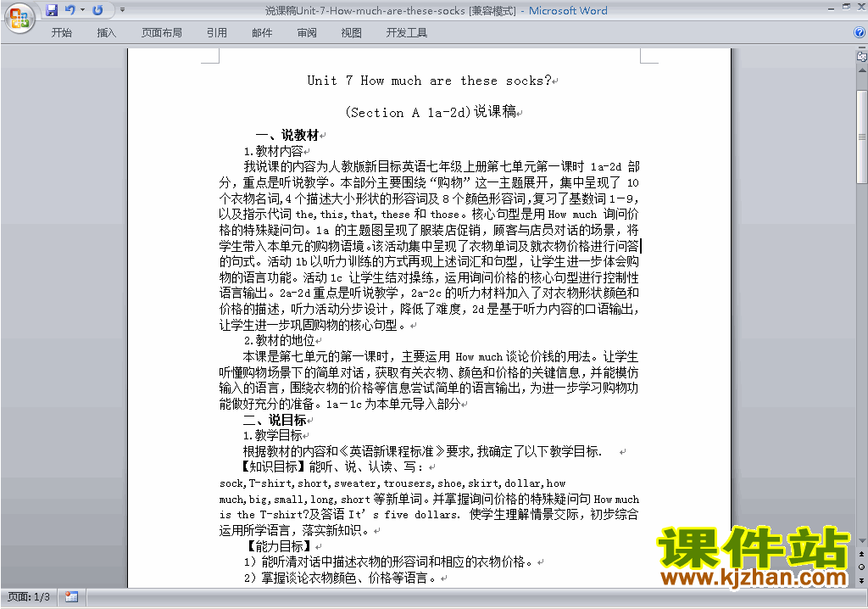Viewport: 868px width, 609px height.
Task: Click the line starting '根据教材的内容和《英语新课程标准》'
Action: [422, 451]
